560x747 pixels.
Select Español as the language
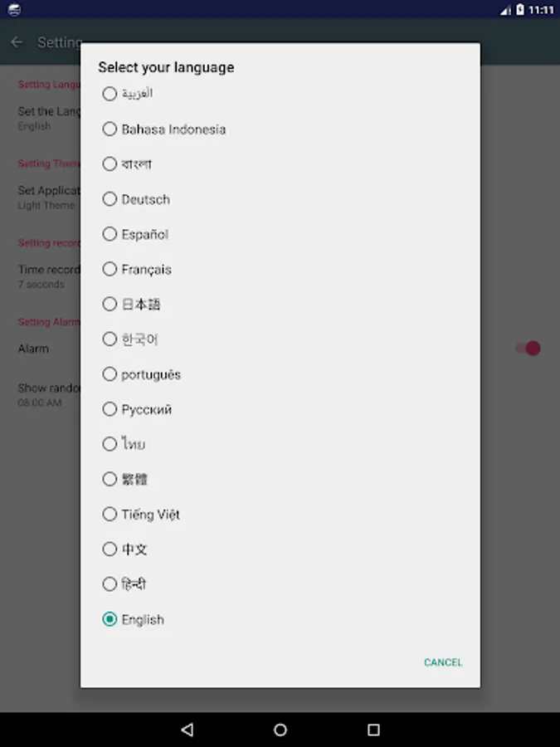pyautogui.click(x=110, y=234)
